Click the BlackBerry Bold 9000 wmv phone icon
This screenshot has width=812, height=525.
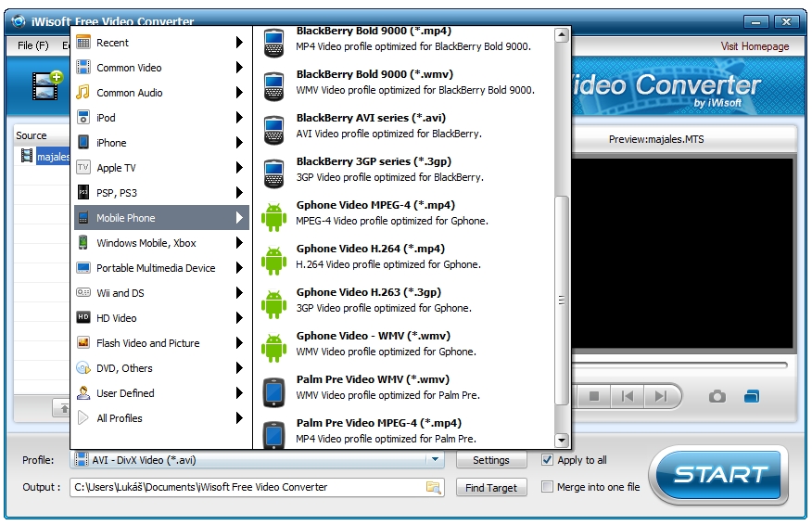click(x=273, y=86)
